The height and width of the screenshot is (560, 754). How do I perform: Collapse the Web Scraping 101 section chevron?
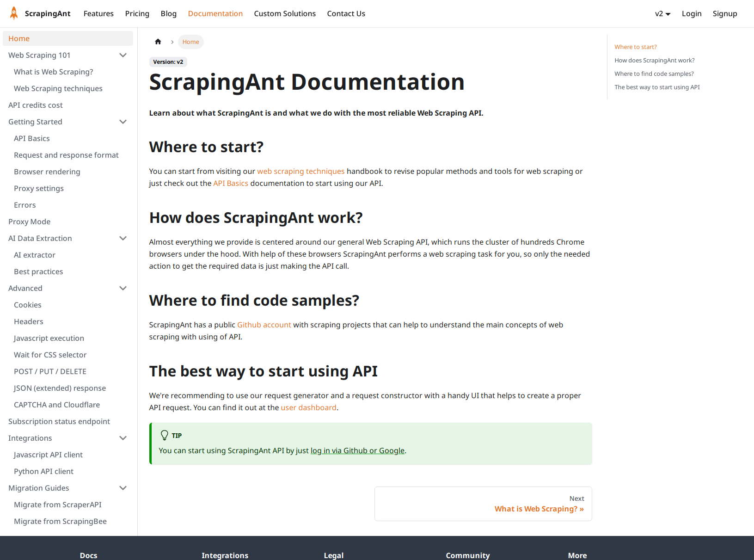pyautogui.click(x=123, y=55)
